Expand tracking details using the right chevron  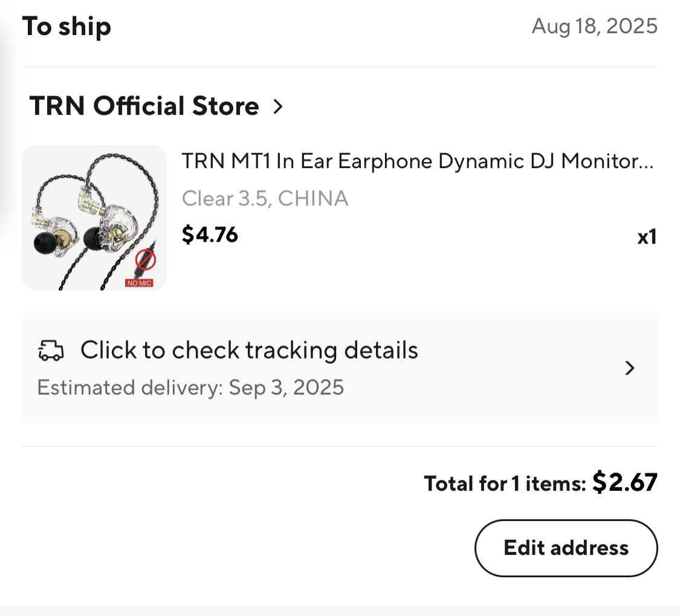(x=629, y=368)
